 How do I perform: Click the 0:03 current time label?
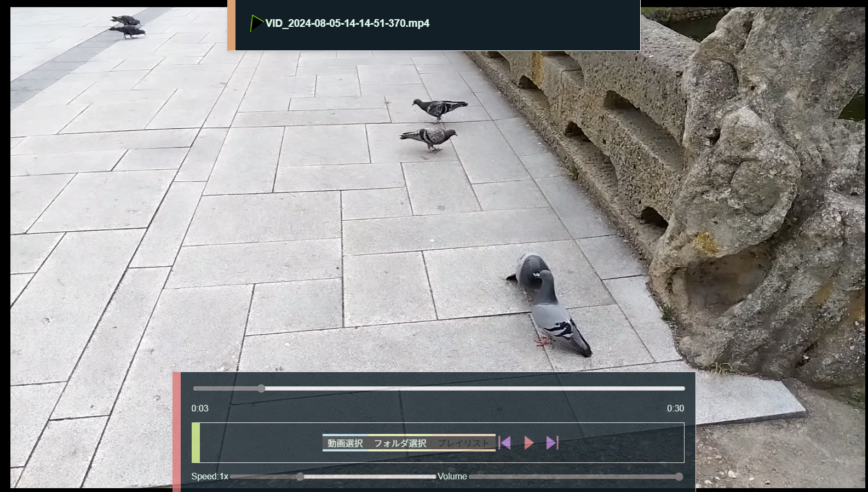(x=200, y=408)
